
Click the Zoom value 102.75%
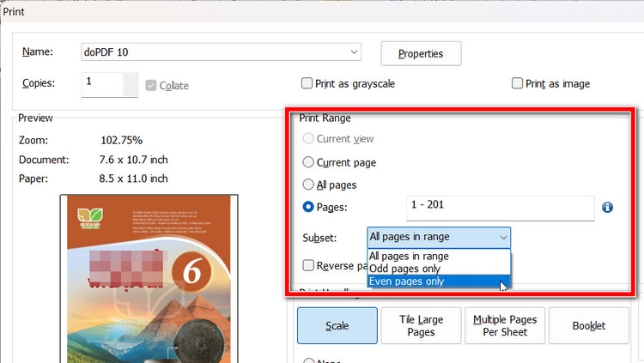(x=122, y=141)
